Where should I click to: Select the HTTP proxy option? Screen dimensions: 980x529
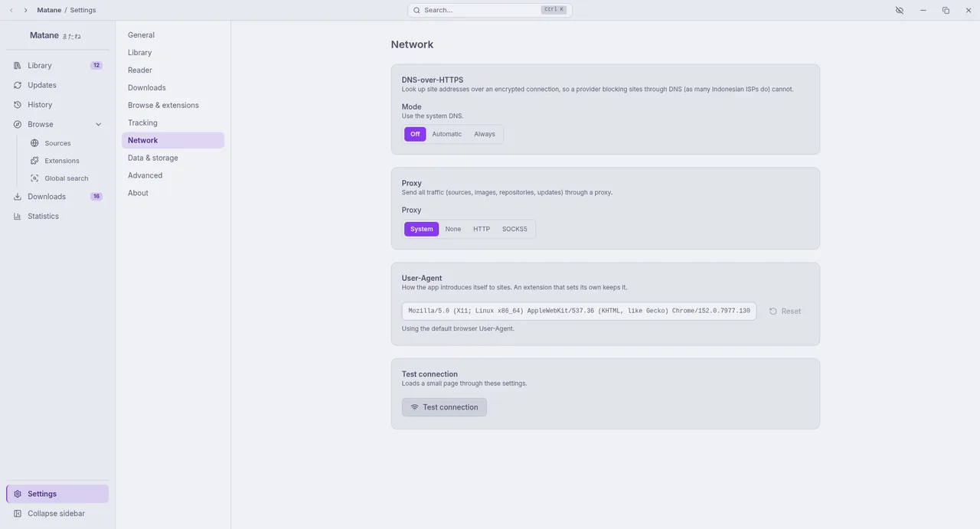(482, 229)
